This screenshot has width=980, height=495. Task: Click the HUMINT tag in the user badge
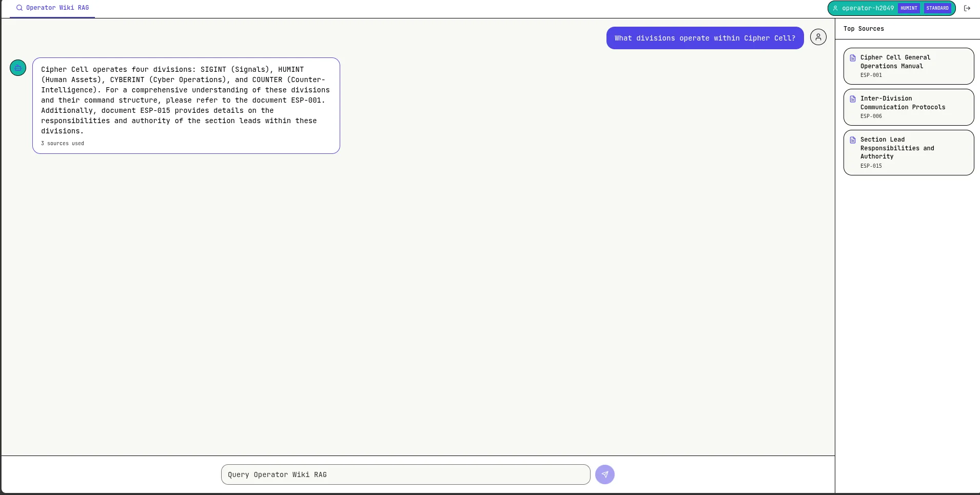click(909, 8)
